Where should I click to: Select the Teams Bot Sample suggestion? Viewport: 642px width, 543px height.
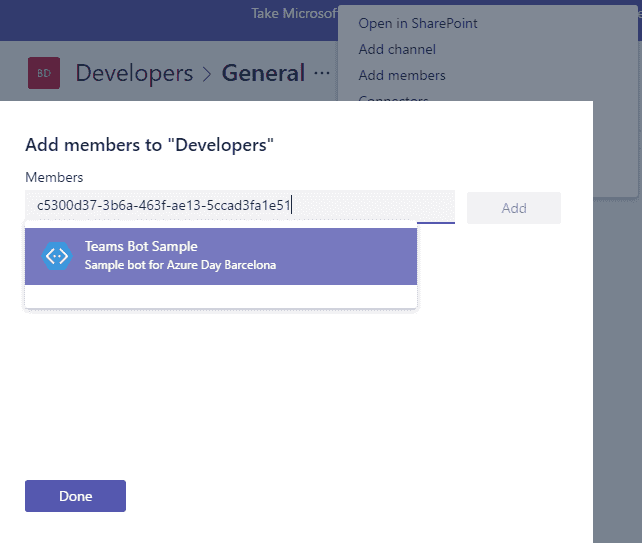[x=221, y=256]
